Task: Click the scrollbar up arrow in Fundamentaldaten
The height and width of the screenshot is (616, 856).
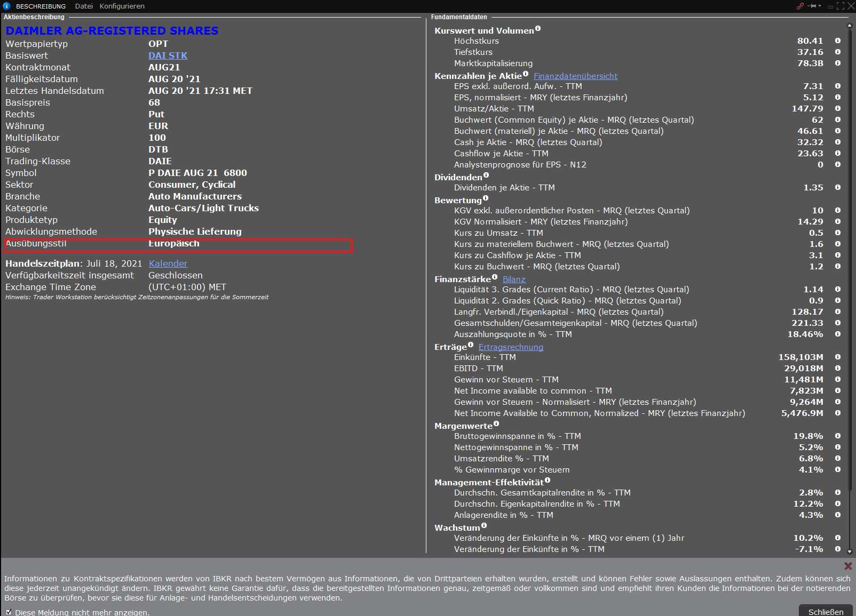Action: 850,25
